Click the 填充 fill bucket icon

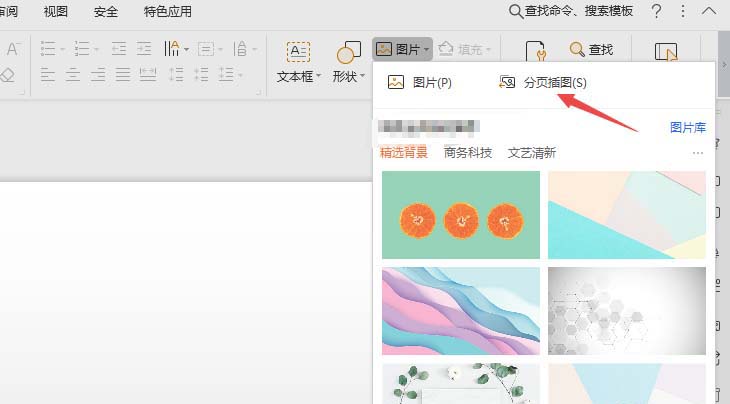pos(446,48)
